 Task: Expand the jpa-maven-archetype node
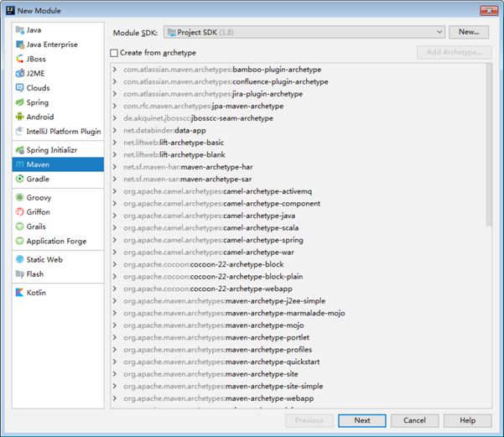(x=114, y=107)
